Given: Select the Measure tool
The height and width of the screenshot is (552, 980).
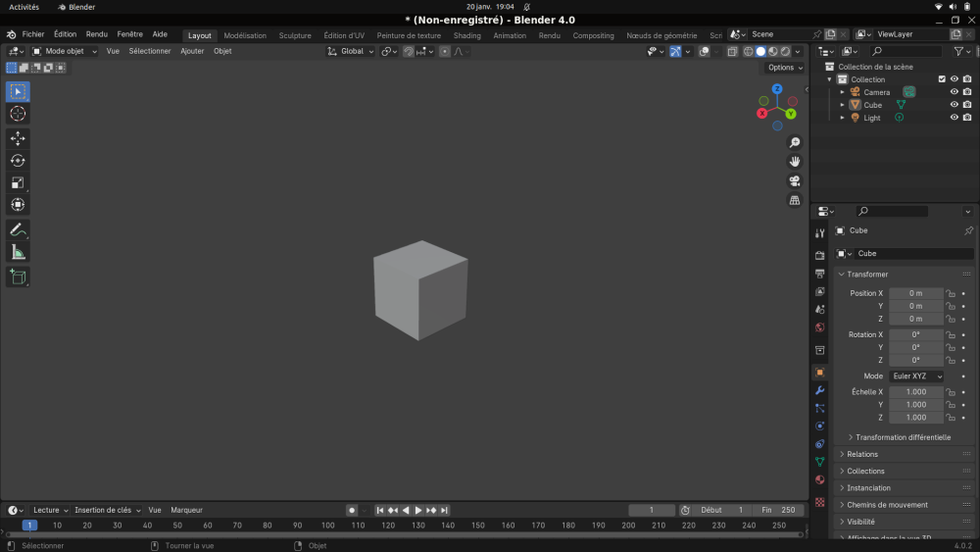Looking at the screenshot, I should coord(18,253).
